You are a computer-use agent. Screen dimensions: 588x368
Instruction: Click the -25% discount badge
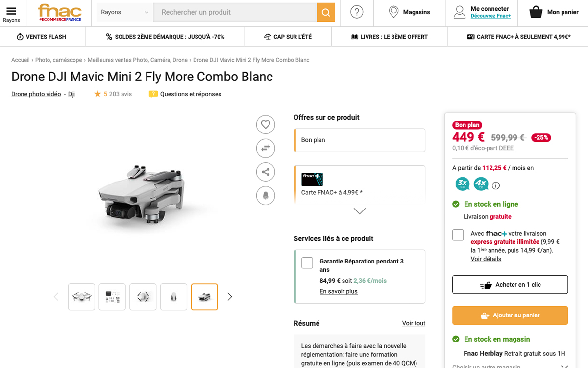tap(541, 138)
